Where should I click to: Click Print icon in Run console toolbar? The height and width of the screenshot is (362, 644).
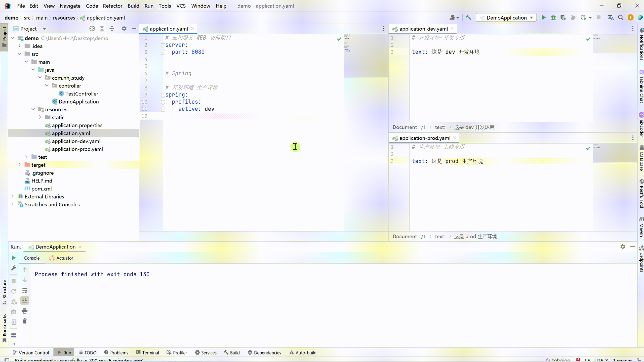pos(25,311)
